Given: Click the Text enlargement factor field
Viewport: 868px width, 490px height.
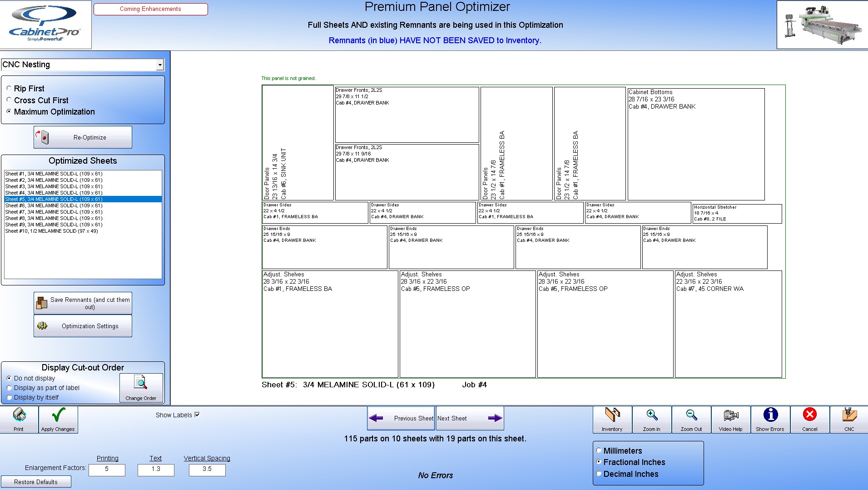Looking at the screenshot, I should tap(156, 470).
